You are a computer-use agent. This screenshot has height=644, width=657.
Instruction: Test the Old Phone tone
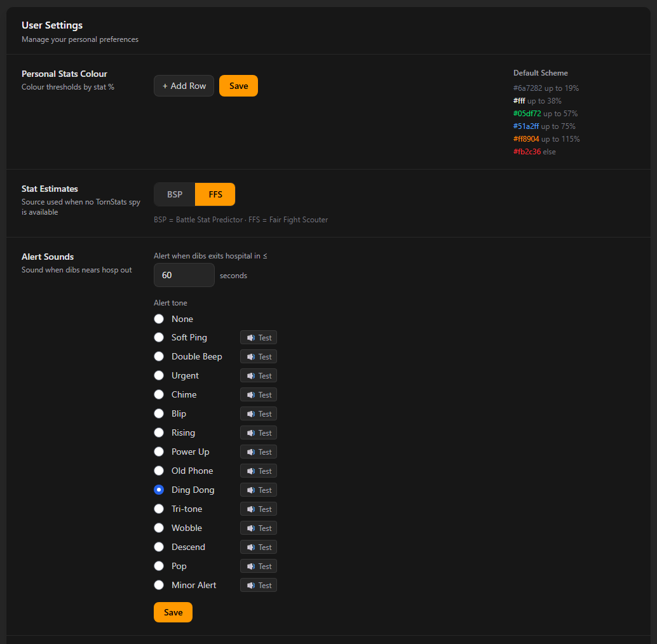coord(259,471)
